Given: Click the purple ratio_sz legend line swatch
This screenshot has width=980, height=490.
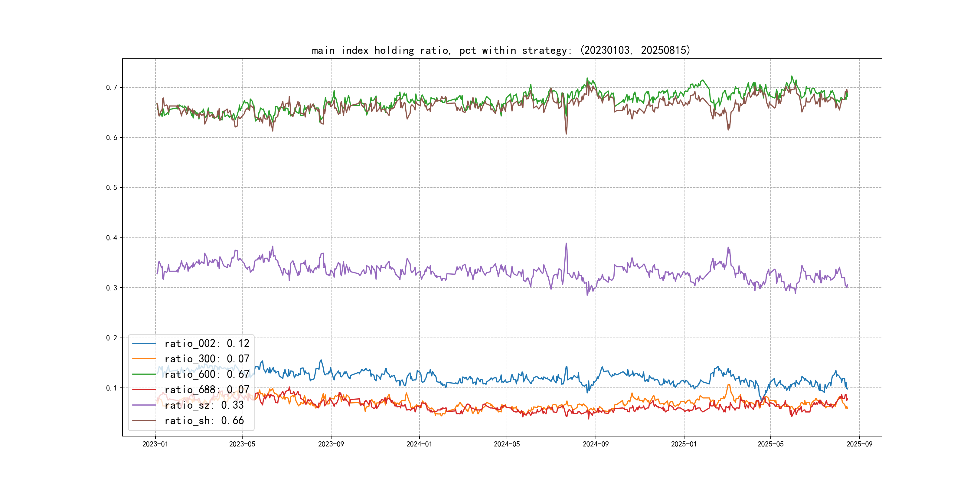Looking at the screenshot, I should 144,405.
